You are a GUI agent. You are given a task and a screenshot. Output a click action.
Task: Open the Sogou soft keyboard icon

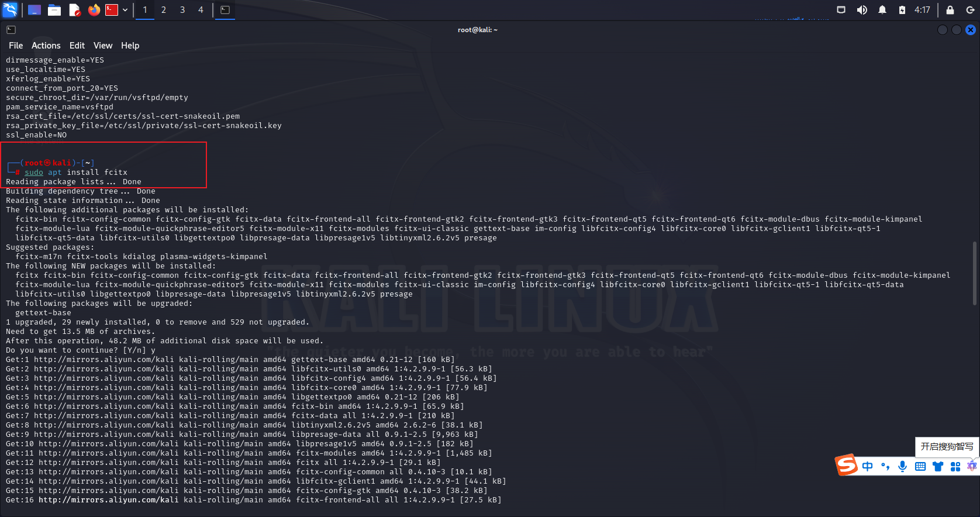920,466
